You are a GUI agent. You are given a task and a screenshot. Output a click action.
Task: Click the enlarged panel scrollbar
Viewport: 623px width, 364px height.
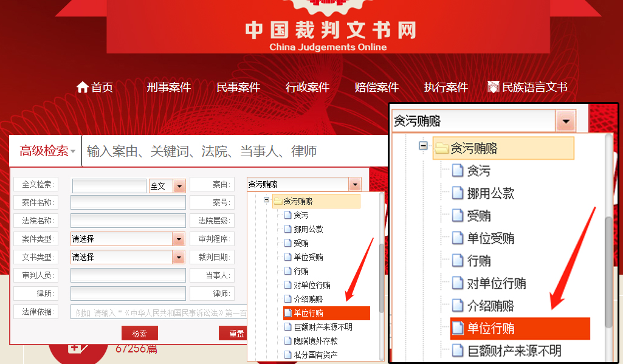608,272
